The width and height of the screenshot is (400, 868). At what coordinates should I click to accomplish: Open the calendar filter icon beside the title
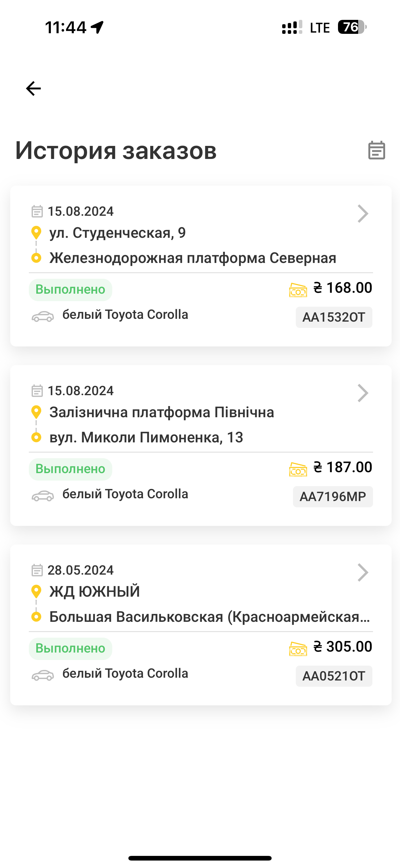coord(376,150)
